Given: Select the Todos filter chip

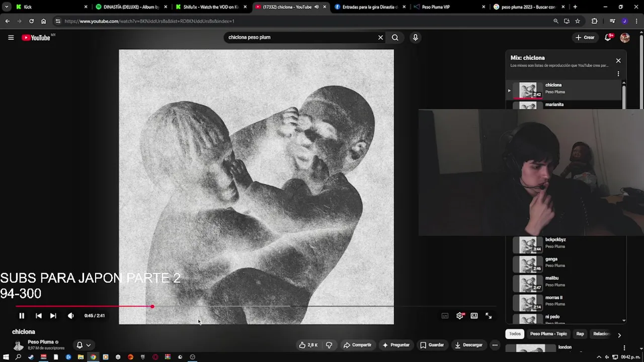Looking at the screenshot, I should coord(515,334).
